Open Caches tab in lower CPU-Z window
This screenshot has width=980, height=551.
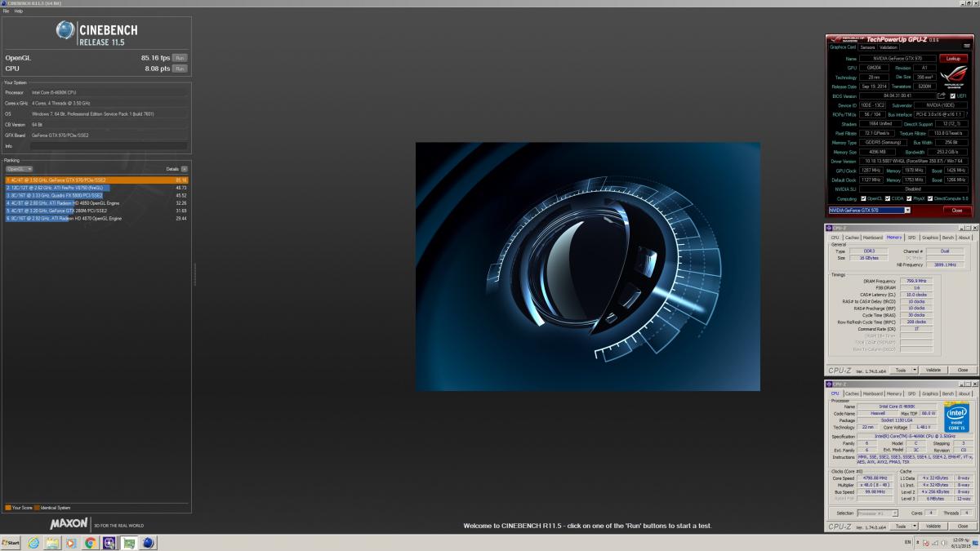852,393
